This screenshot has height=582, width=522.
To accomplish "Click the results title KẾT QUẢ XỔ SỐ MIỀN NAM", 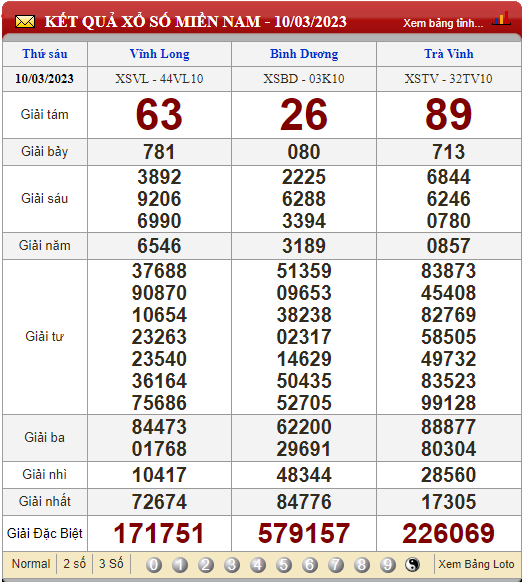I will pos(153,22).
